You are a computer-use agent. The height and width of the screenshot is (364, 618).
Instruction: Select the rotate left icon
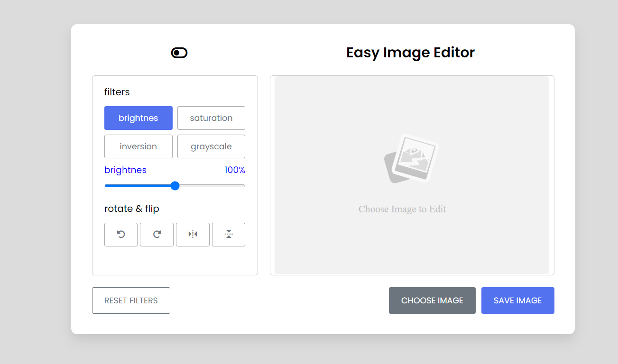120,234
